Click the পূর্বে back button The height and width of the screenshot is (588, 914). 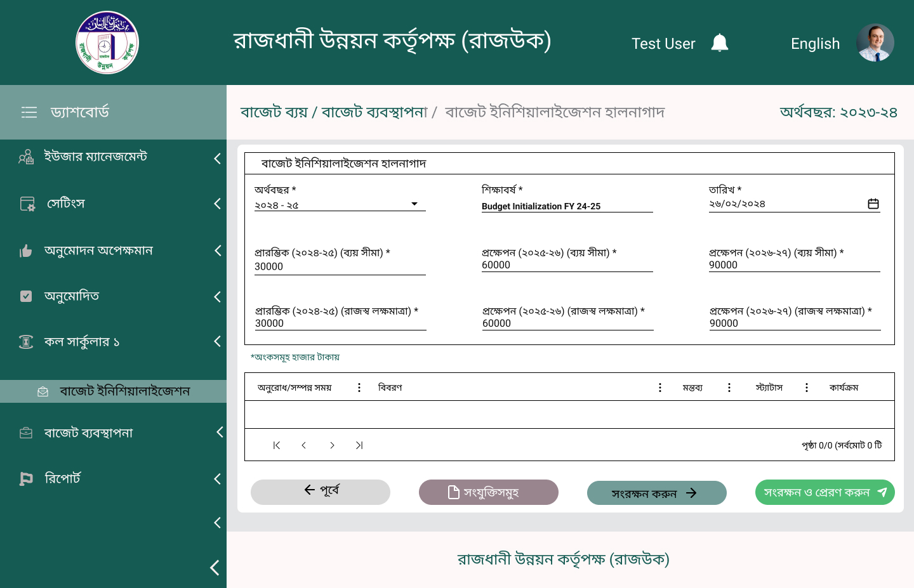321,492
